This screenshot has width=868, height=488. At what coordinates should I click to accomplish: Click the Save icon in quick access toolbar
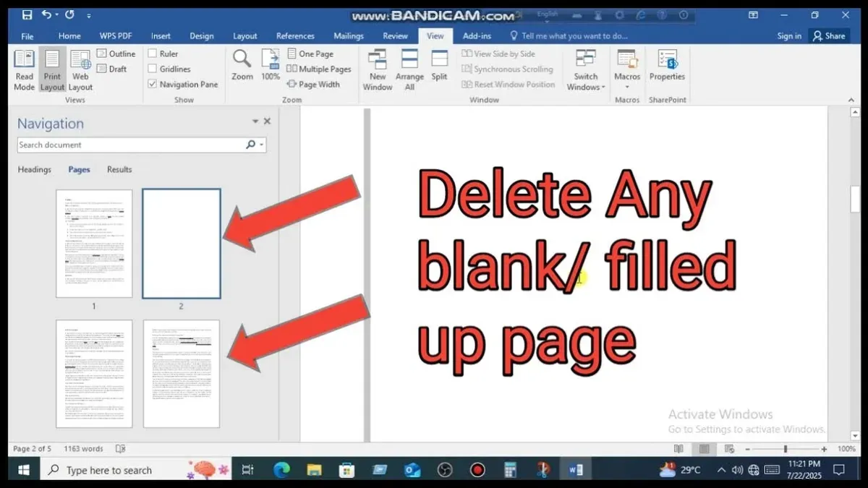point(27,14)
